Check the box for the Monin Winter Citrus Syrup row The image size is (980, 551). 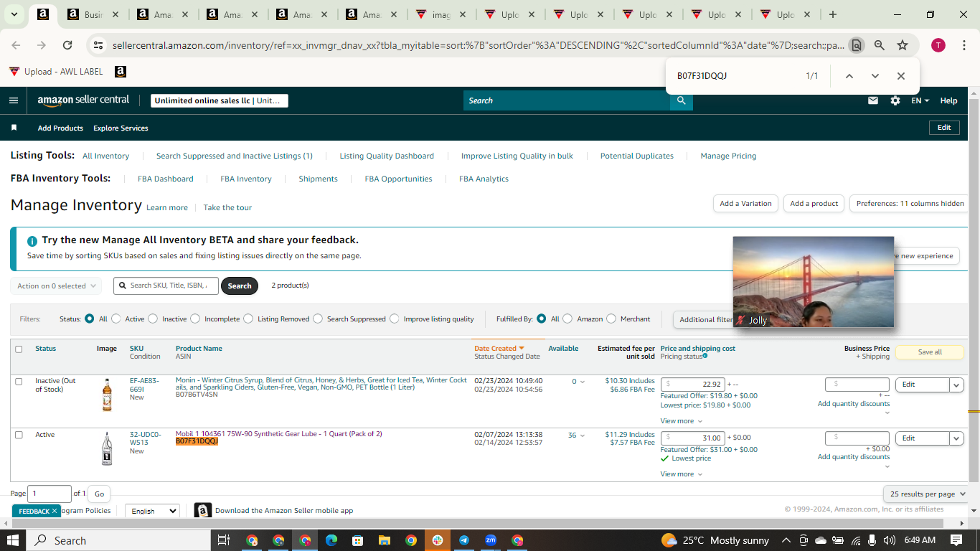(x=19, y=382)
